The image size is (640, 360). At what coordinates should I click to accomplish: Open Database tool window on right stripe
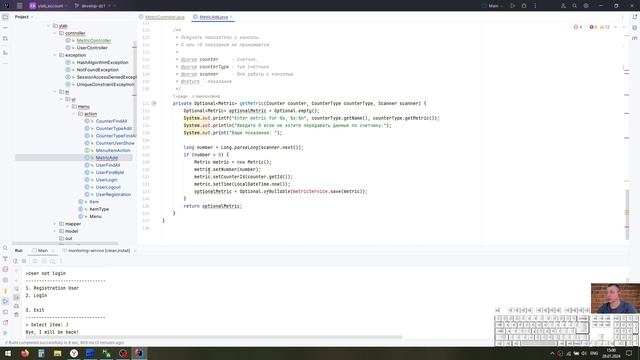pos(635,27)
